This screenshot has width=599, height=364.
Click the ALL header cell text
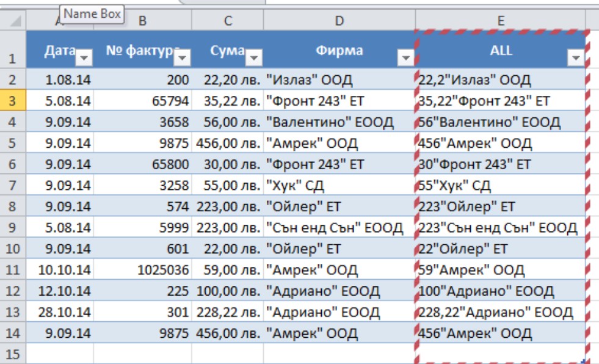(x=501, y=50)
